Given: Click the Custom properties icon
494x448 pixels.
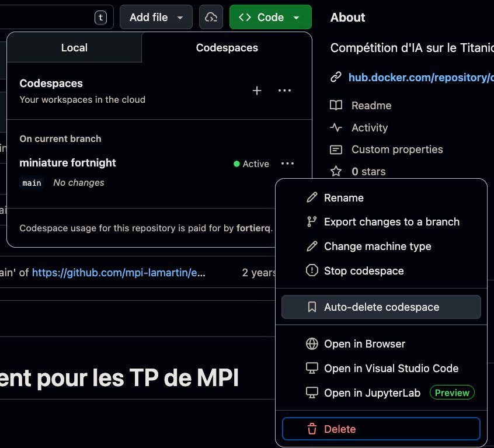Looking at the screenshot, I should pyautogui.click(x=336, y=150).
